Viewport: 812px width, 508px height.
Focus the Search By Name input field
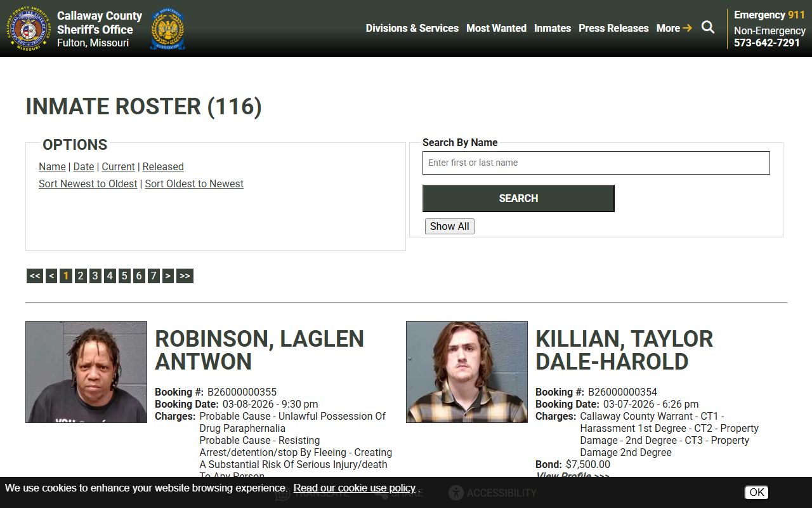(x=596, y=163)
